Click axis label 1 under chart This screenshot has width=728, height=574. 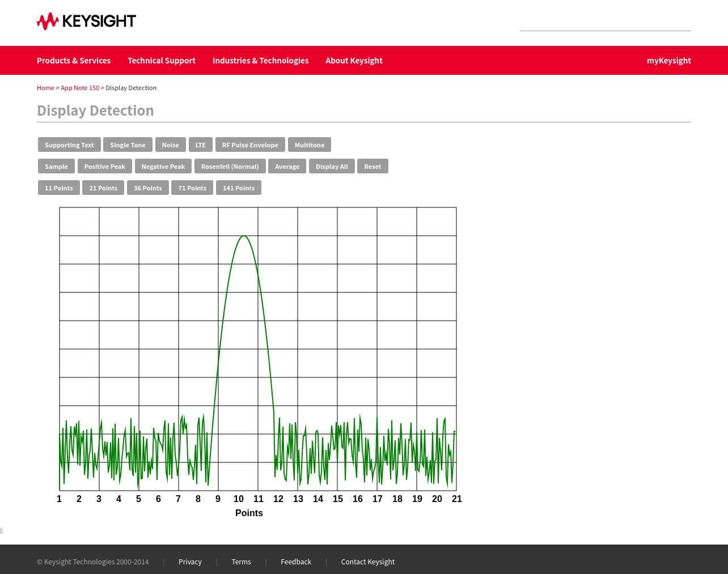(x=59, y=499)
